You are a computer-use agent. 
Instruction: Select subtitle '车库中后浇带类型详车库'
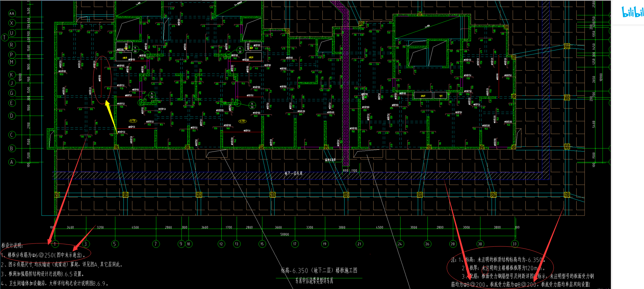pyautogui.click(x=314, y=281)
